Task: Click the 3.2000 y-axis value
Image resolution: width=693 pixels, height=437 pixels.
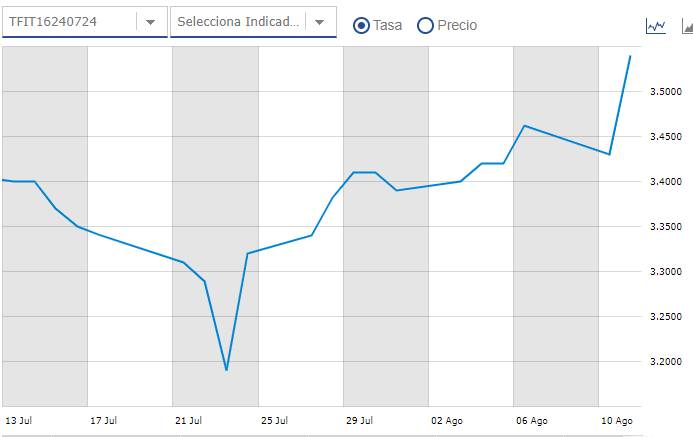Action: pyautogui.click(x=664, y=362)
